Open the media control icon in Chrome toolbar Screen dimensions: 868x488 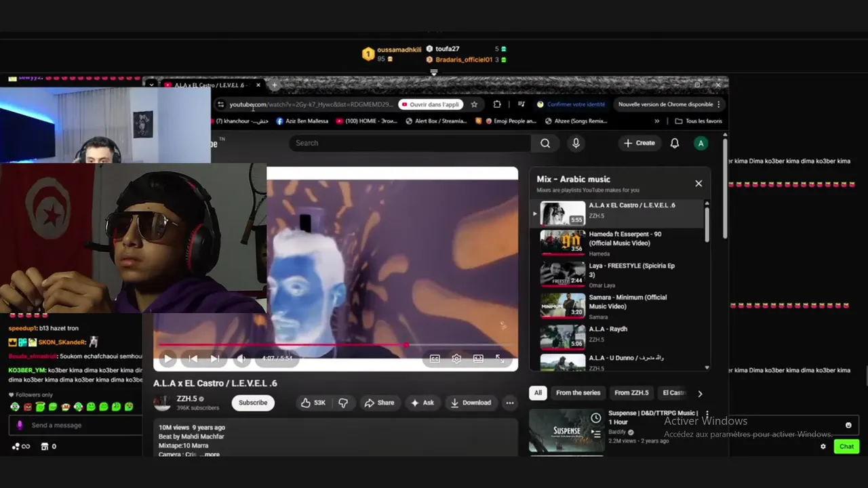[x=521, y=104]
